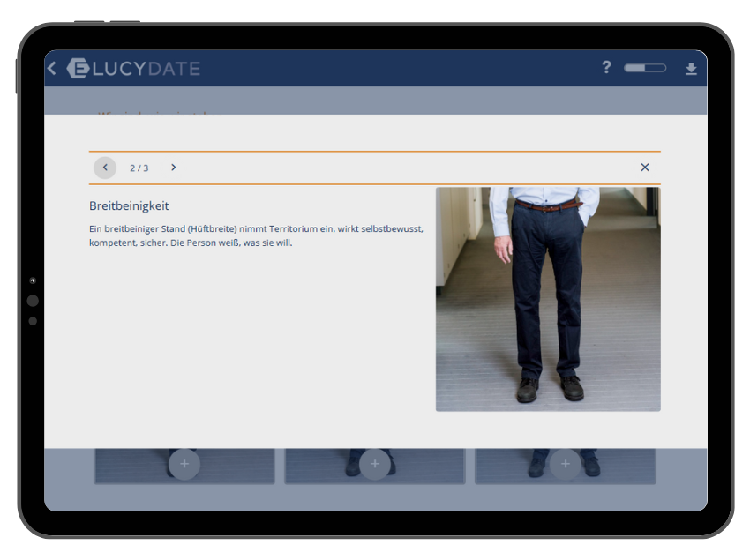The width and height of the screenshot is (750, 560).
Task: Select the Breitbeinigkeit heading
Action: click(129, 205)
